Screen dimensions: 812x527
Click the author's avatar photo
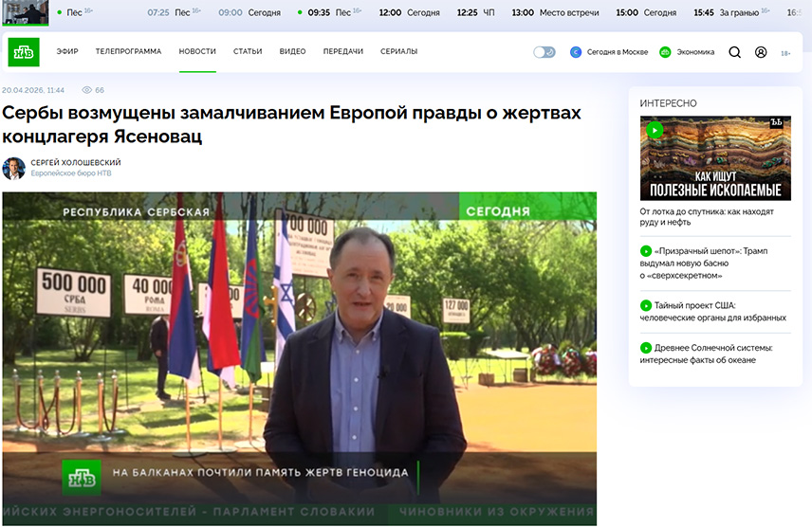[14, 169]
